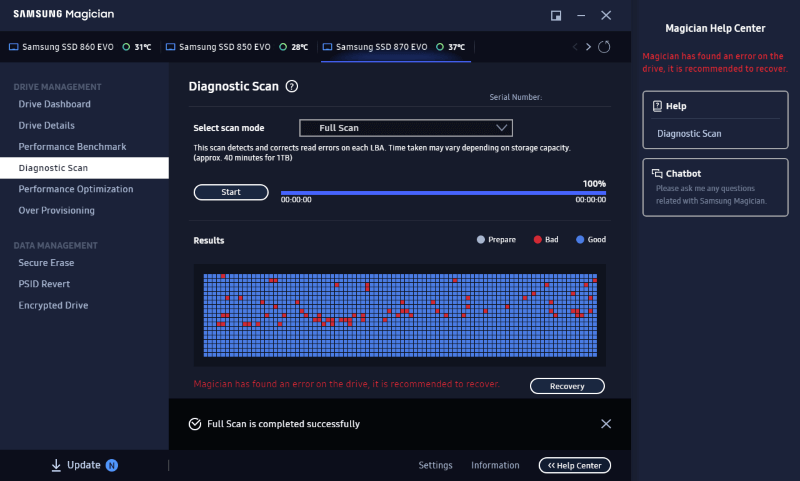This screenshot has width=800, height=481.
Task: Click the scan progress bar at 100%
Action: click(x=443, y=193)
